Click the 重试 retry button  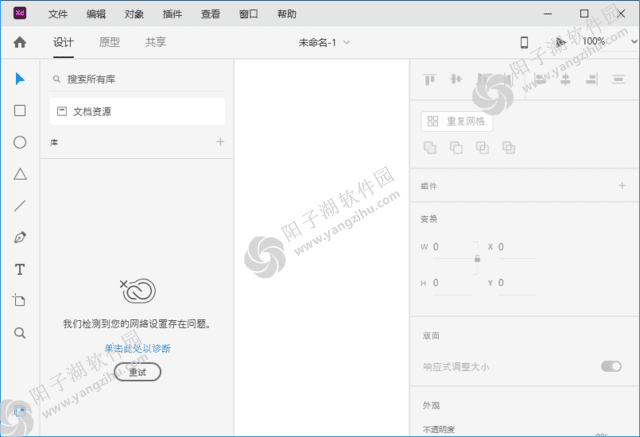point(138,372)
